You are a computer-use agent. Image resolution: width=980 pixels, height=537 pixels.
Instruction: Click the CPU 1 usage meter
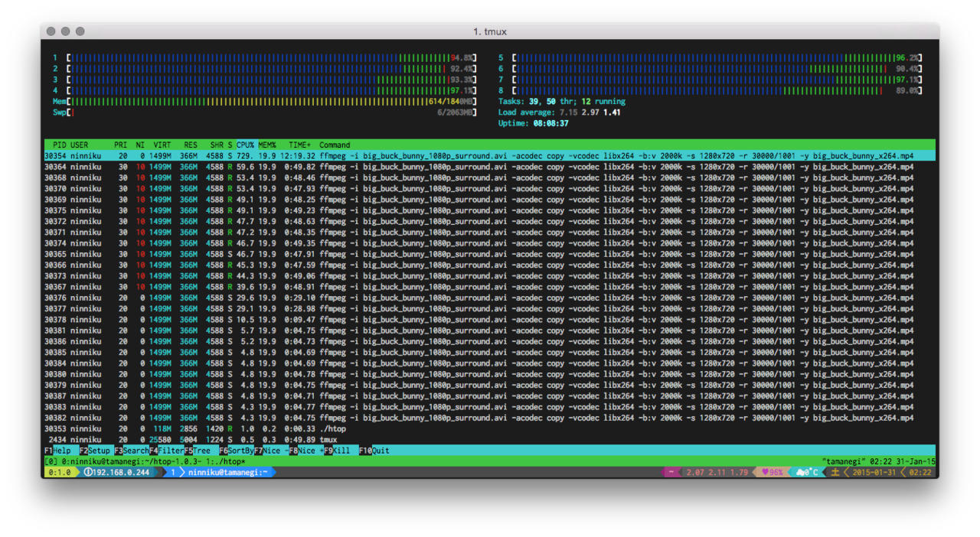coord(264,57)
